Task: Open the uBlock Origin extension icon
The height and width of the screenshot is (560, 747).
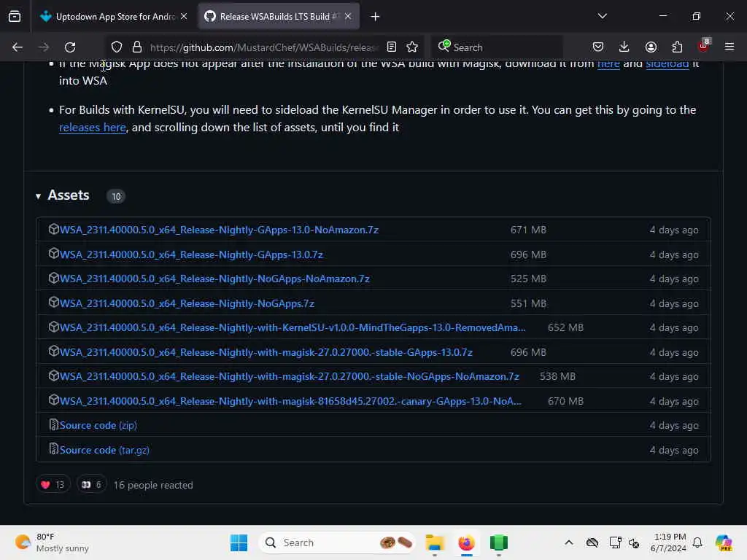Action: click(x=704, y=46)
